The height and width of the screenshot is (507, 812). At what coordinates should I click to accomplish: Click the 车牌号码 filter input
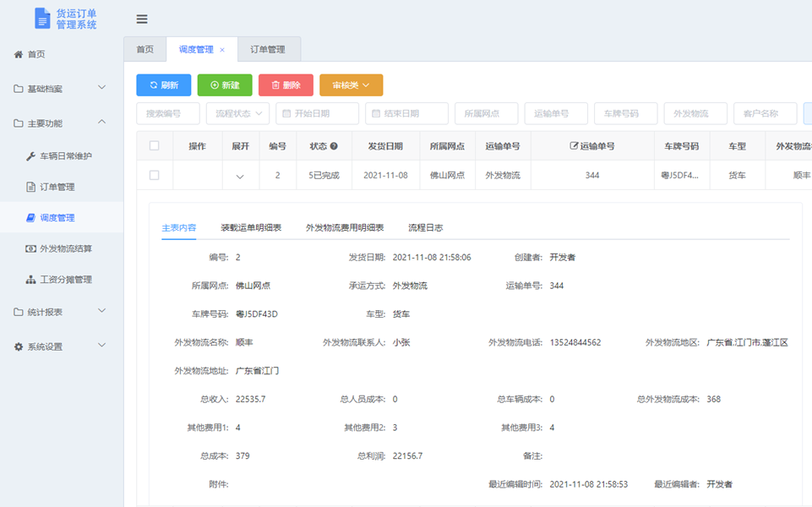click(x=625, y=113)
